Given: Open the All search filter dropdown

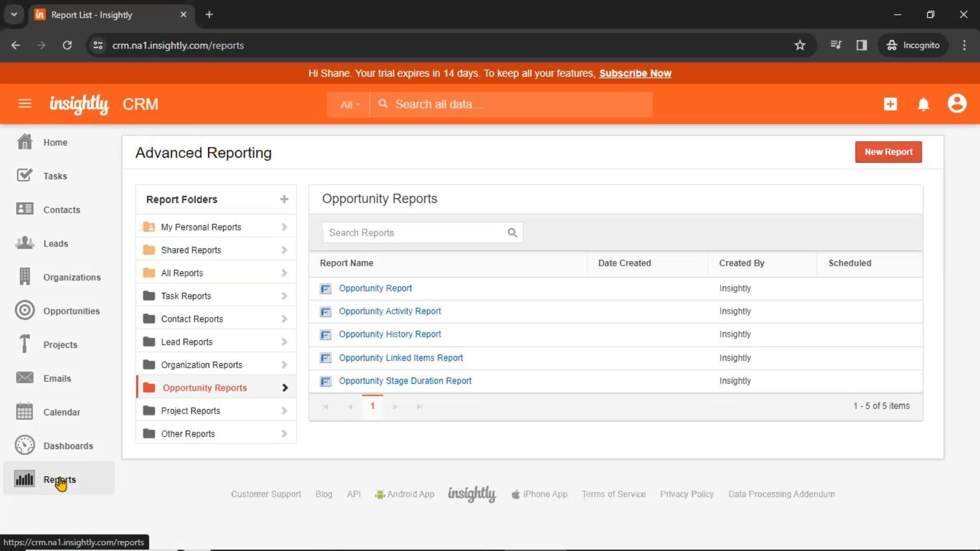Looking at the screenshot, I should pyautogui.click(x=350, y=105).
